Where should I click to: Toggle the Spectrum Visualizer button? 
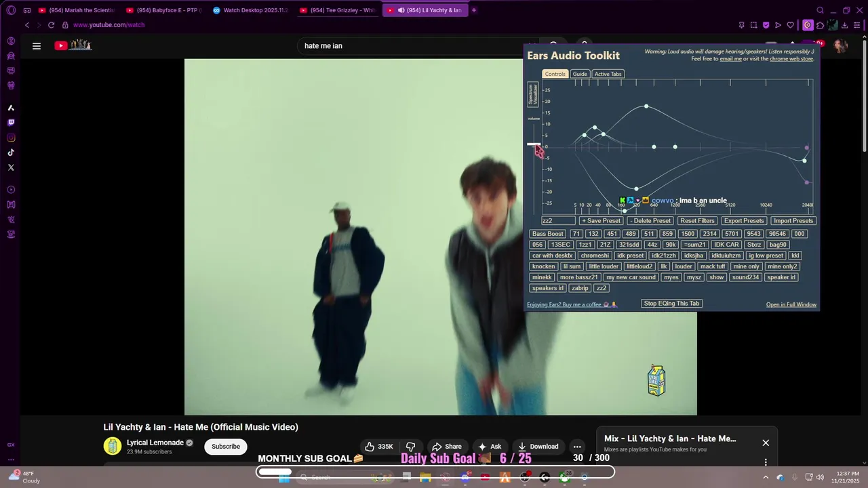(533, 94)
